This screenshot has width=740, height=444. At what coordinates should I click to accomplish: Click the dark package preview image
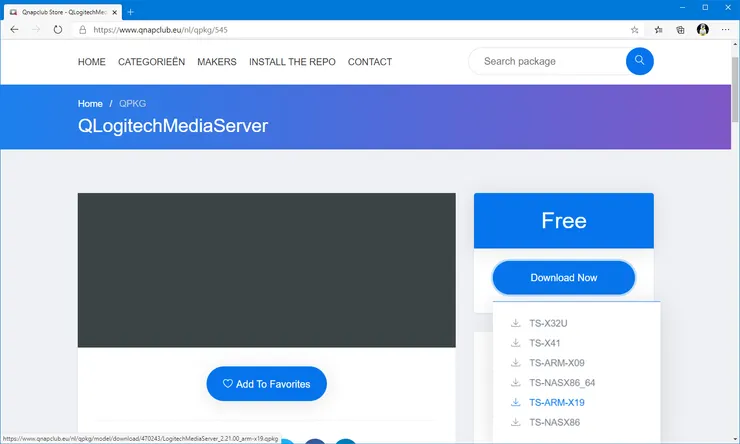point(267,270)
